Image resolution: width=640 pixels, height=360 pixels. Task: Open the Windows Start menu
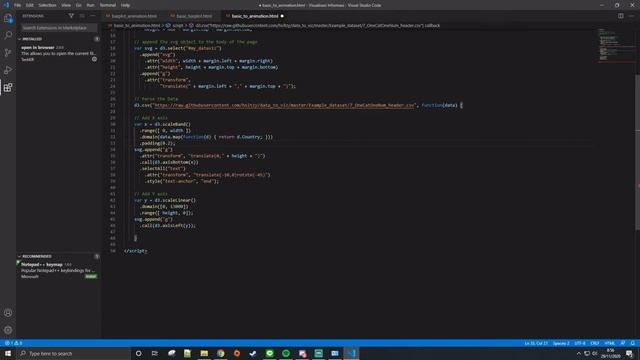[8, 353]
